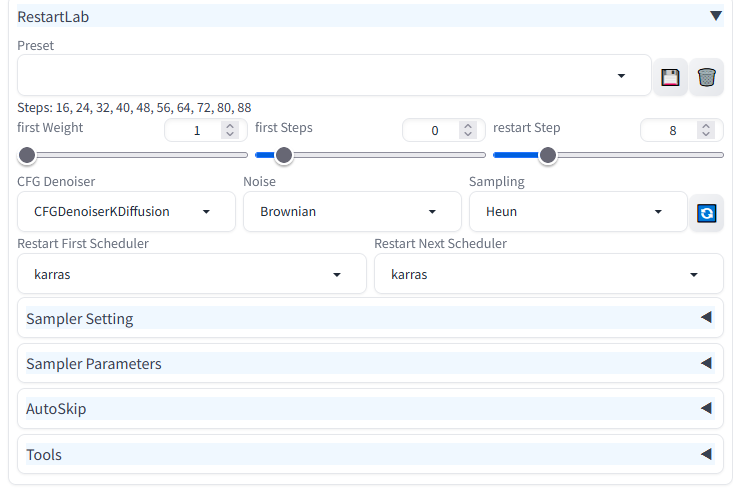Click the refresh icon beside Sampling dropdown
733x490 pixels.
point(706,213)
